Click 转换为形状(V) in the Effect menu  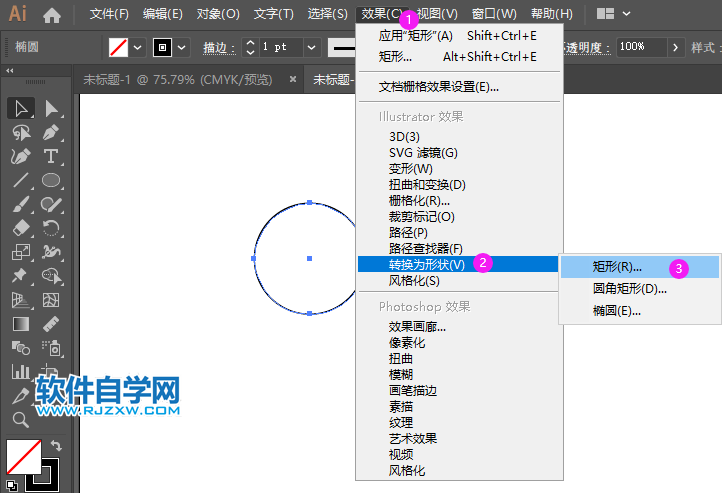459,264
